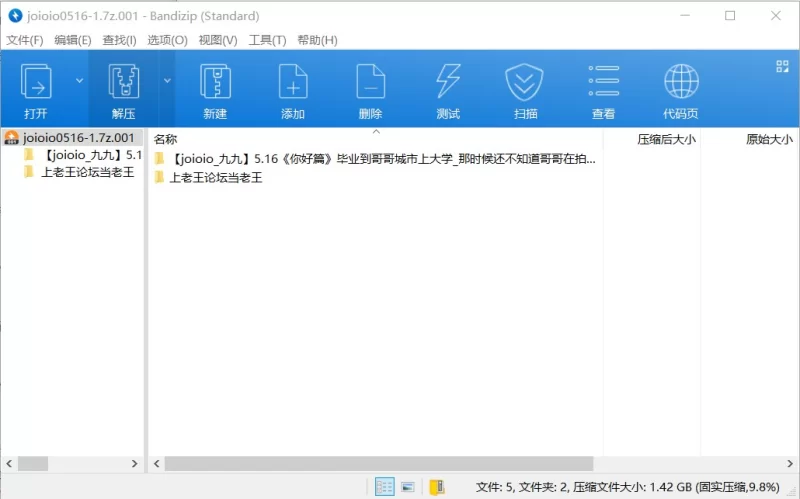Click the 删除 (Delete) file icon
Image resolution: width=800 pixels, height=499 pixels.
370,82
